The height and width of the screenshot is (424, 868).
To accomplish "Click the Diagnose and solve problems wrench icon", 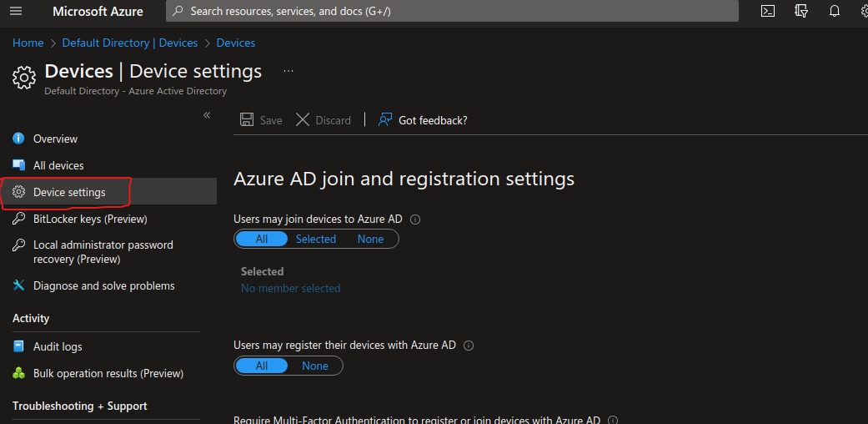I will click(19, 285).
